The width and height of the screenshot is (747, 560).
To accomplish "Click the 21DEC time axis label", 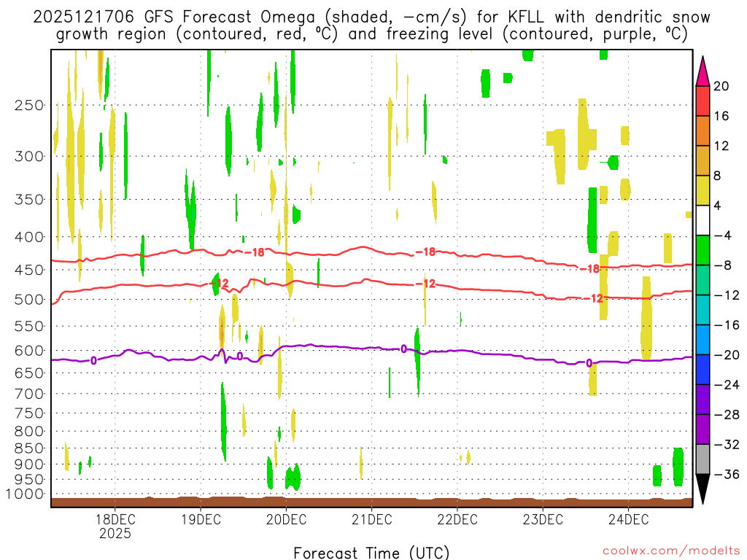I will click(x=371, y=519).
